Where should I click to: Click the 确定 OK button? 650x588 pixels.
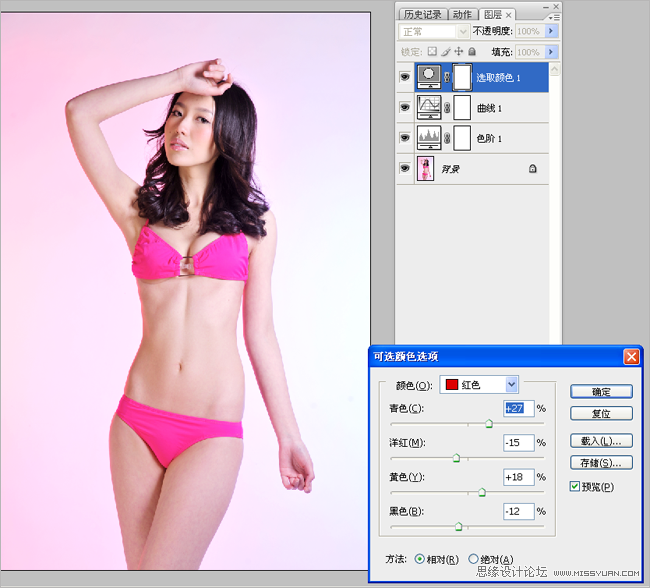[x=601, y=391]
